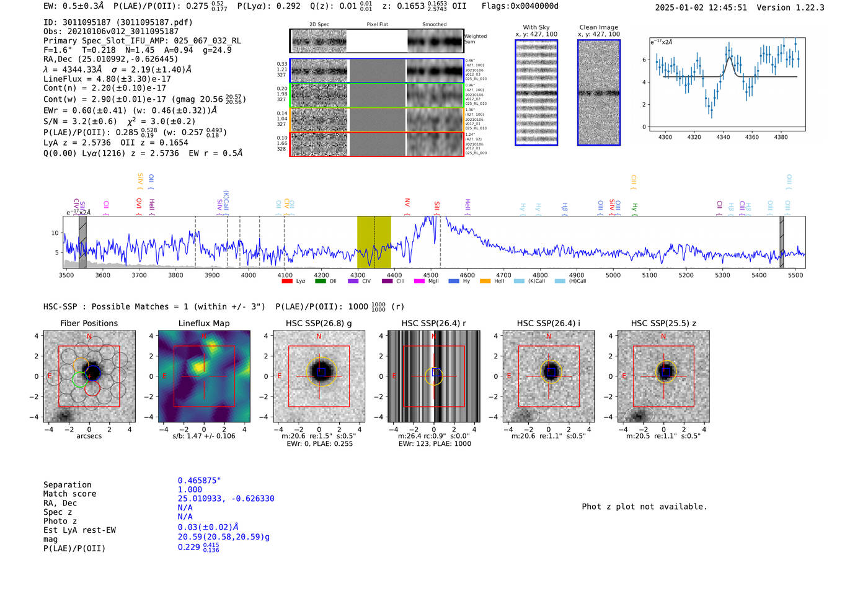Select the HSC SSP g-band cutout
The width and height of the screenshot is (868, 591).
click(319, 376)
